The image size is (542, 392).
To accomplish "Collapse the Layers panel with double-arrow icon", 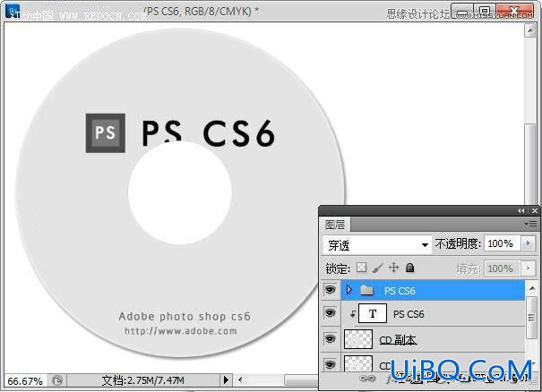I will click(x=520, y=210).
